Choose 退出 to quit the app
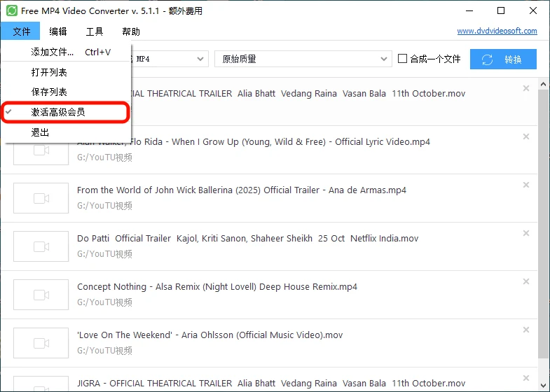 [x=67, y=132]
